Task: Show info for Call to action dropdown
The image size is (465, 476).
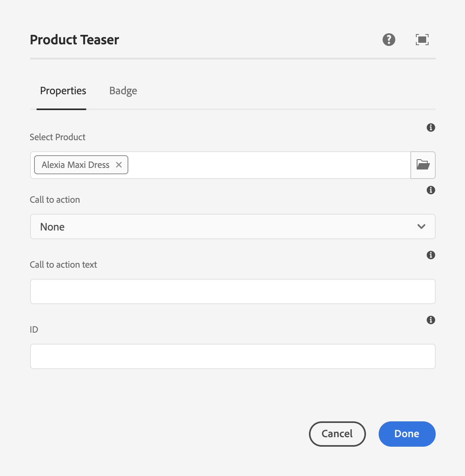Action: point(431,190)
